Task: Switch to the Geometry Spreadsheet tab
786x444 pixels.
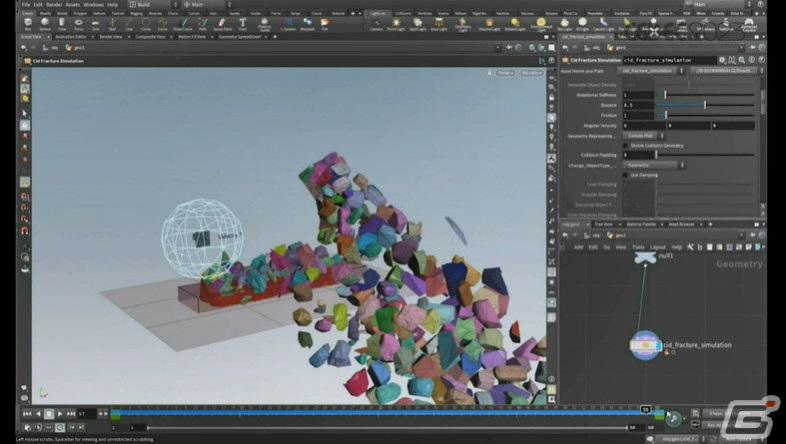Action: 239,37
